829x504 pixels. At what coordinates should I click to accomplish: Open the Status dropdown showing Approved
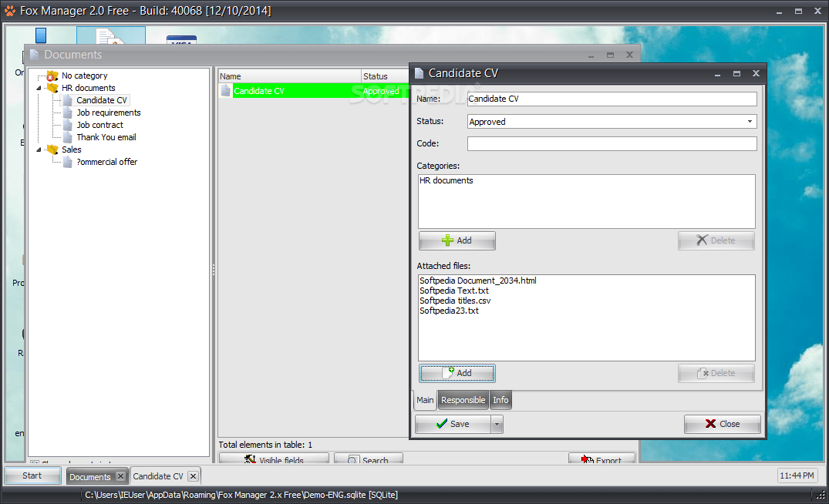click(x=749, y=121)
